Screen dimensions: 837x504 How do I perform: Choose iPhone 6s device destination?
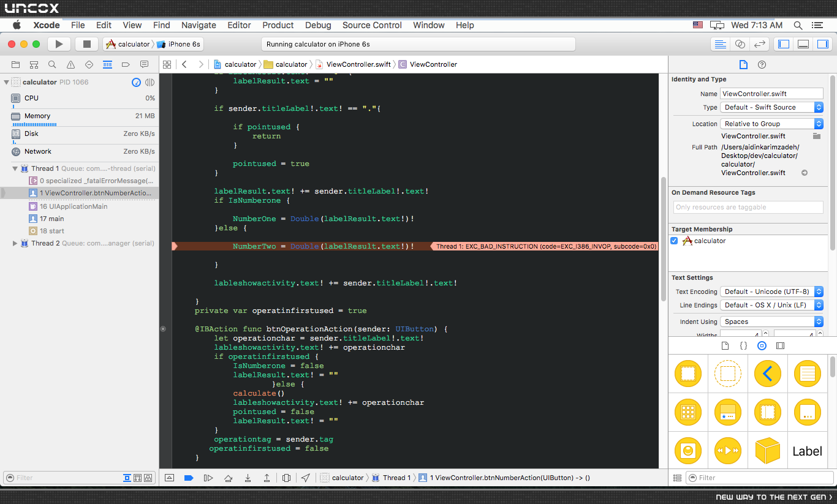[179, 44]
